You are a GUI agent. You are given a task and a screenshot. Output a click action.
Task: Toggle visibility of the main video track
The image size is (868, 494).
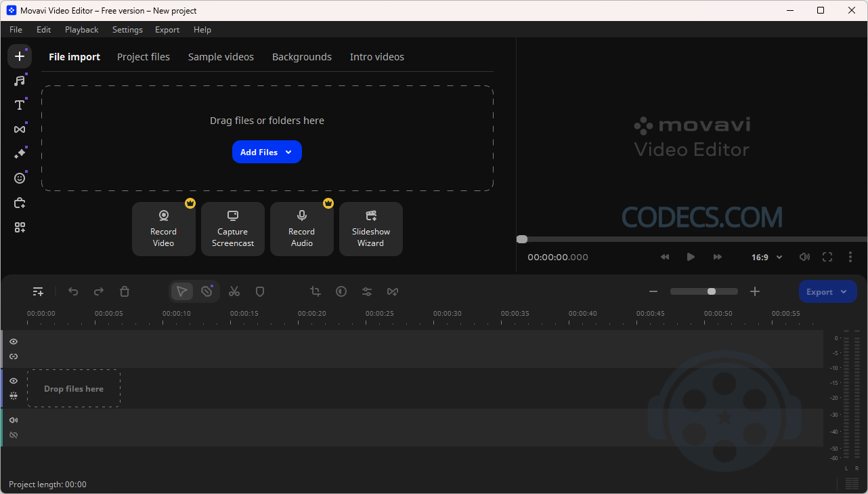coord(14,381)
